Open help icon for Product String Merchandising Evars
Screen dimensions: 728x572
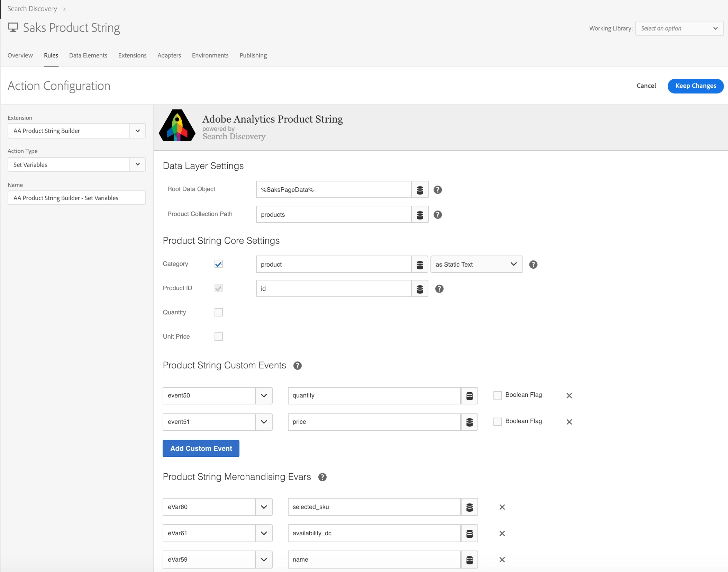point(322,477)
